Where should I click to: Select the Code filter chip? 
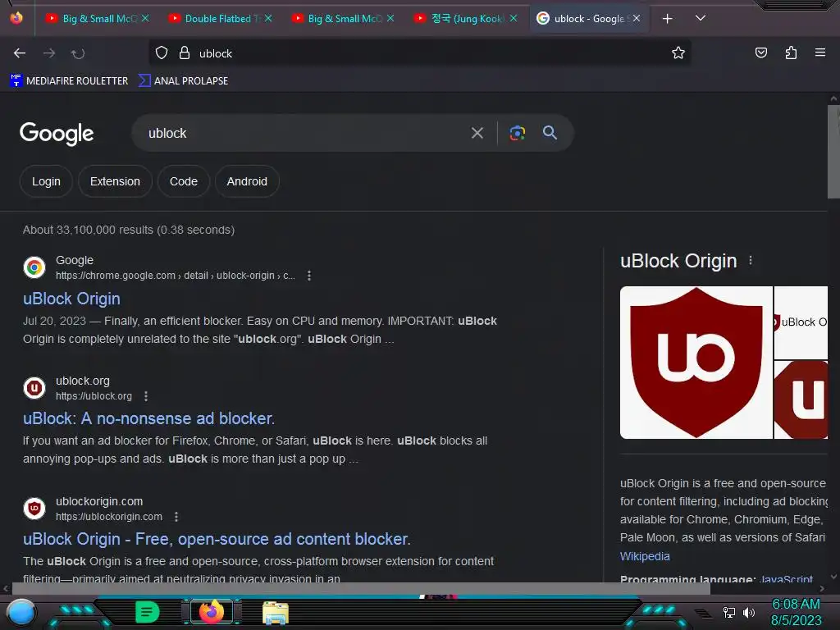(183, 181)
